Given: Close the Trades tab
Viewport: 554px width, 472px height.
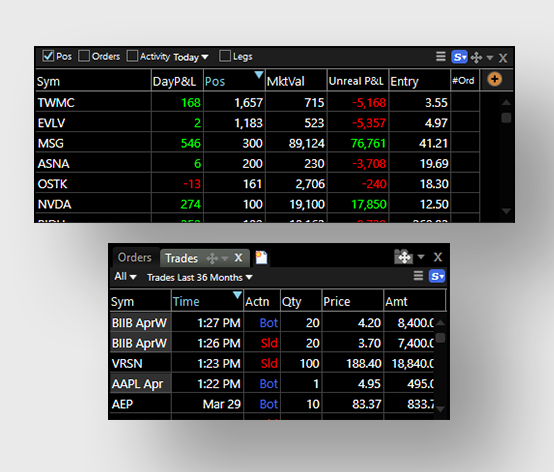Looking at the screenshot, I should tap(238, 258).
